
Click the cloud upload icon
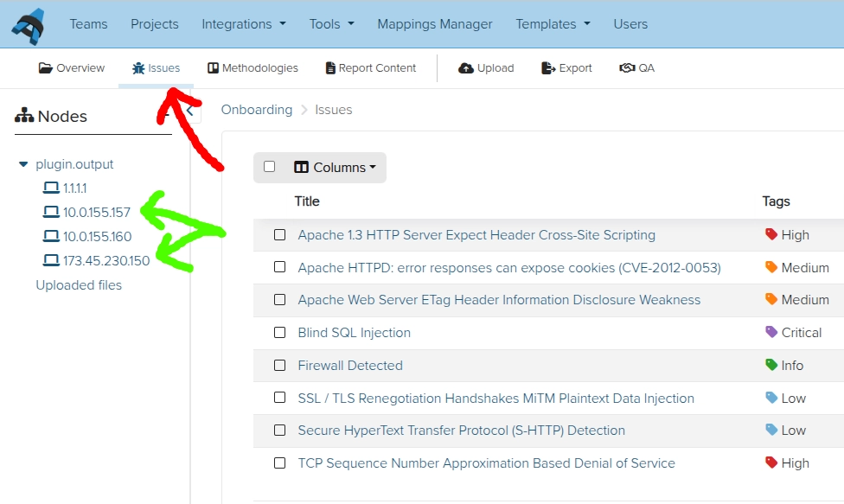465,67
